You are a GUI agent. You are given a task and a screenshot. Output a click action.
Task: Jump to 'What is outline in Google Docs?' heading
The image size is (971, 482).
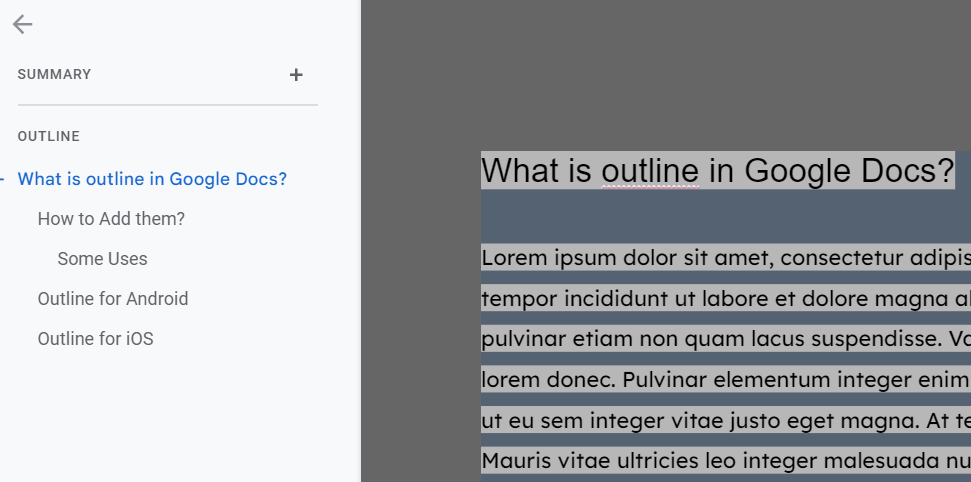152,179
